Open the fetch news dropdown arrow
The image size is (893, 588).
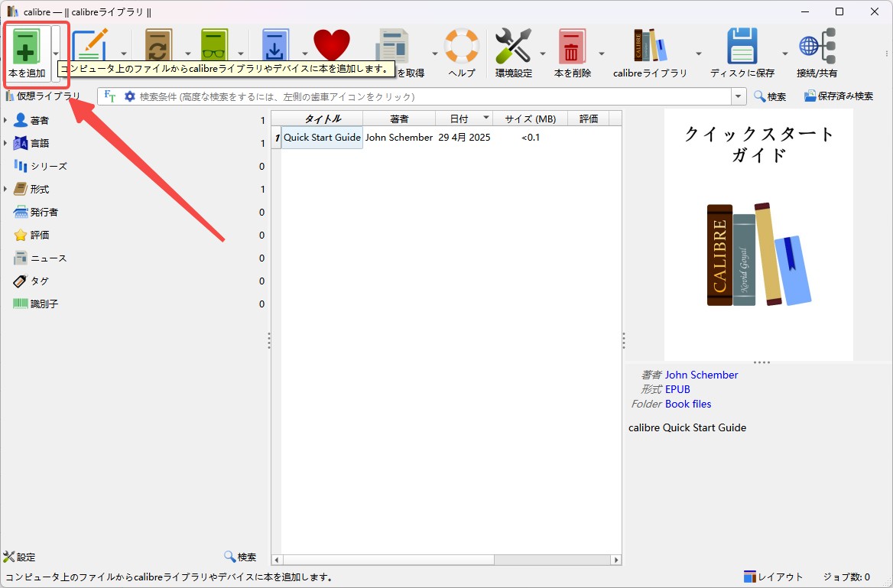(434, 54)
